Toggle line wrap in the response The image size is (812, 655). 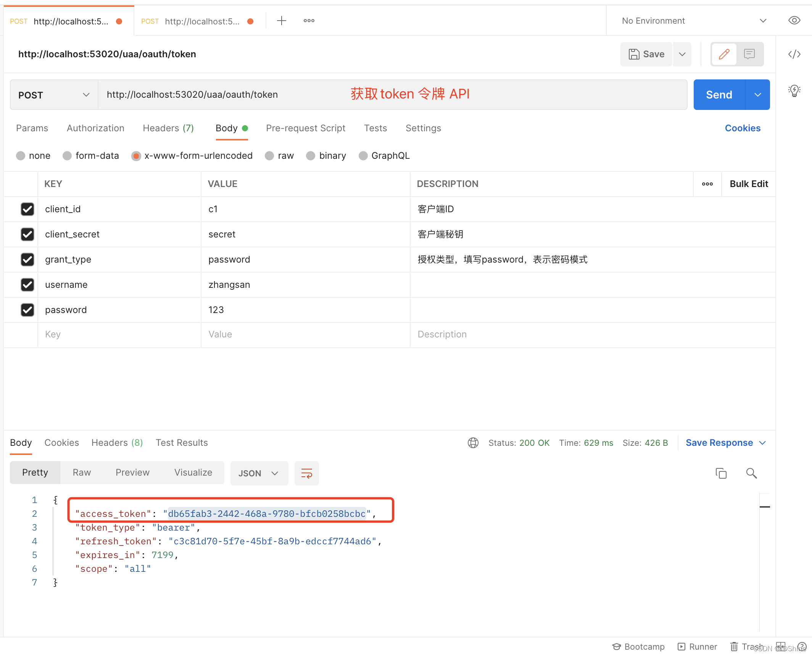[x=306, y=473]
